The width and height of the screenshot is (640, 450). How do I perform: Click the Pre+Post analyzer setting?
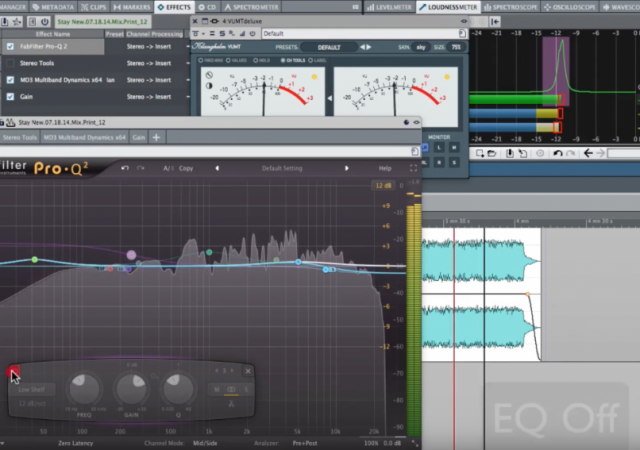(x=304, y=443)
